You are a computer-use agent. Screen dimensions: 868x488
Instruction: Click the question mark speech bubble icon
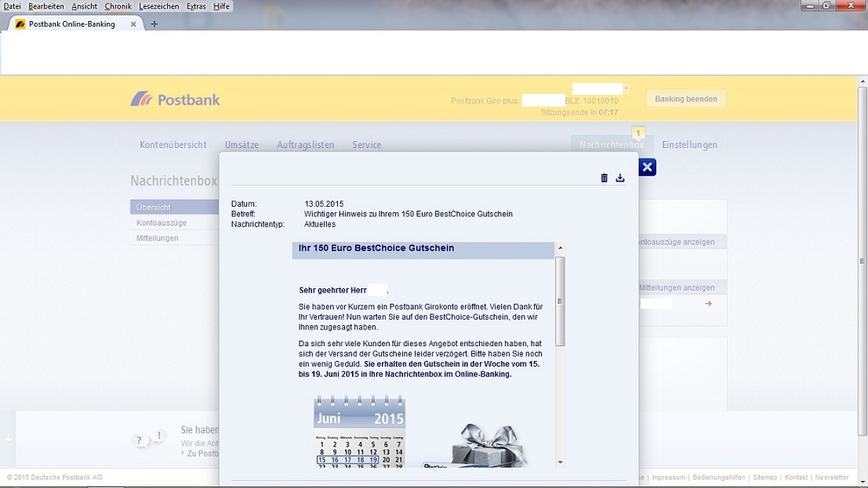point(140,440)
